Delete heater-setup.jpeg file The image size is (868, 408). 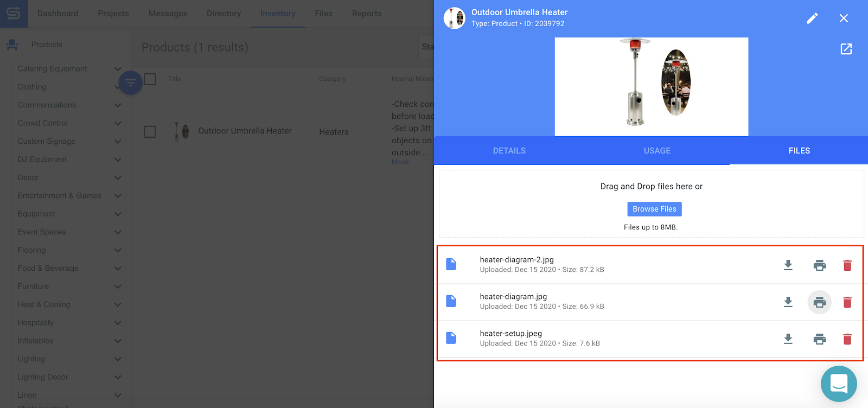[x=847, y=339]
